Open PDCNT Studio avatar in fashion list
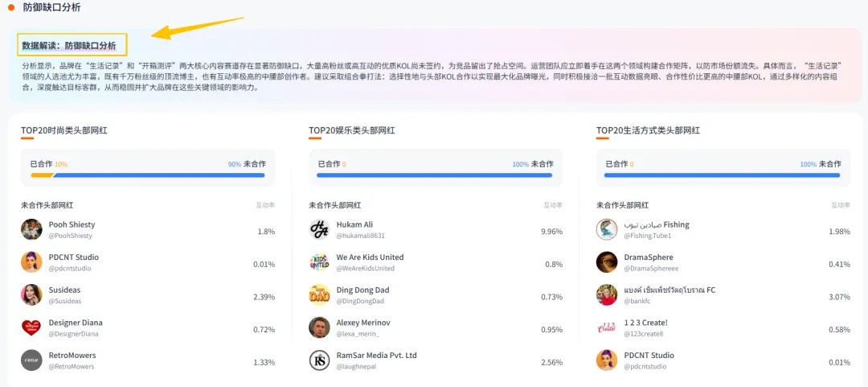This screenshot has height=387, width=868. point(31,262)
